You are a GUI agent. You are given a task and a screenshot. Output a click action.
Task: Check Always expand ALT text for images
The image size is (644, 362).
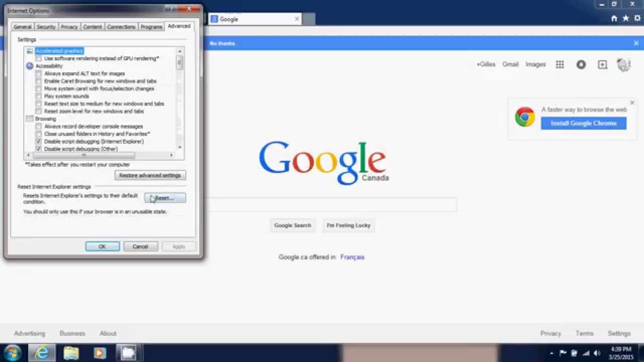[x=39, y=73]
